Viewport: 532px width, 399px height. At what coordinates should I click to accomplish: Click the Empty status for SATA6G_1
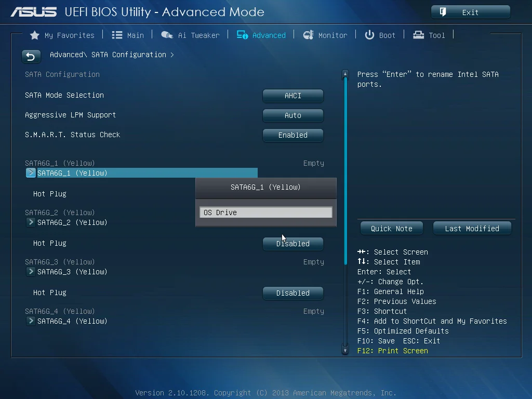click(313, 163)
